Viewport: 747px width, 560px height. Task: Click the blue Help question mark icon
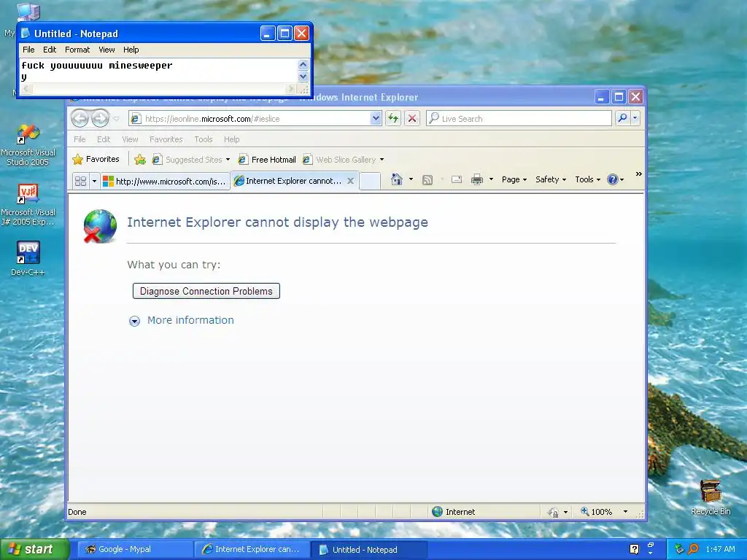613,179
